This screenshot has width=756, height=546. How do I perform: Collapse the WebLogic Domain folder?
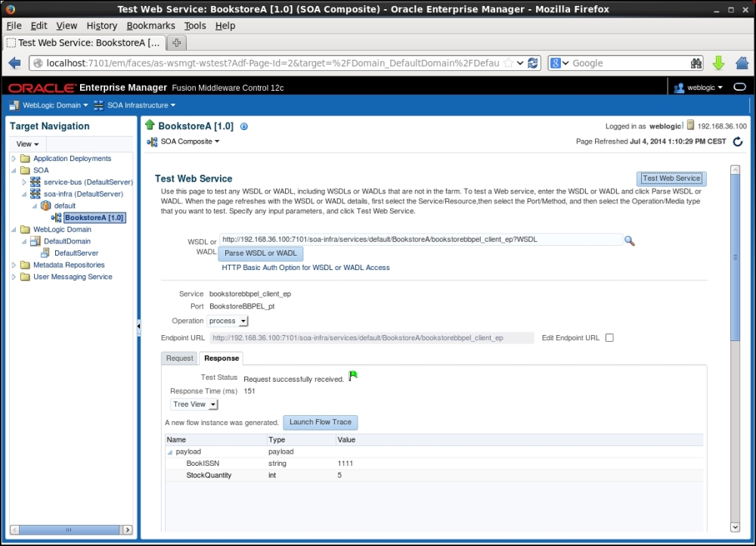pyautogui.click(x=14, y=230)
